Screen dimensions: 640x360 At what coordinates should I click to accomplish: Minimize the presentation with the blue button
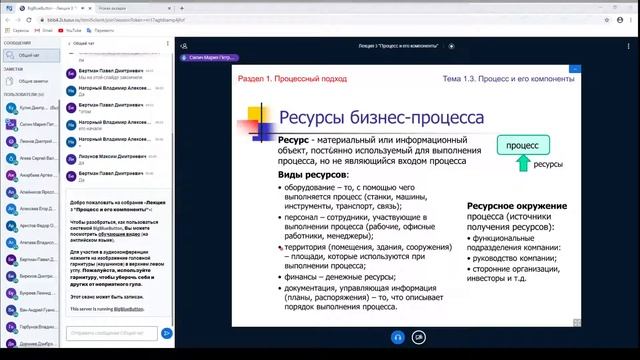click(x=575, y=69)
